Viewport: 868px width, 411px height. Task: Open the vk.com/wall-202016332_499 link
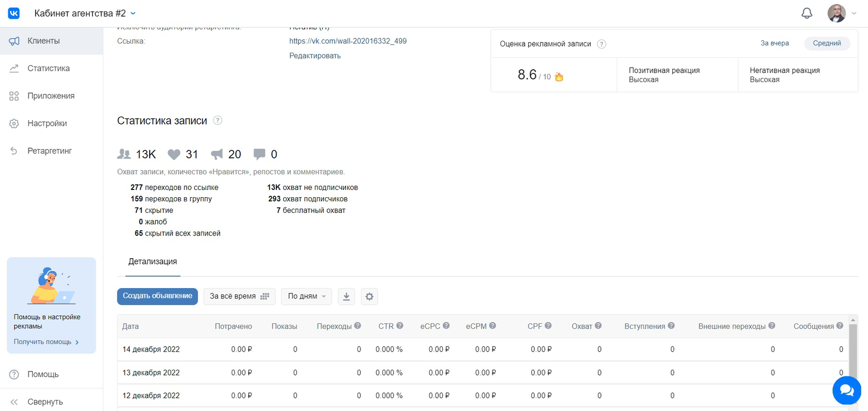[348, 41]
